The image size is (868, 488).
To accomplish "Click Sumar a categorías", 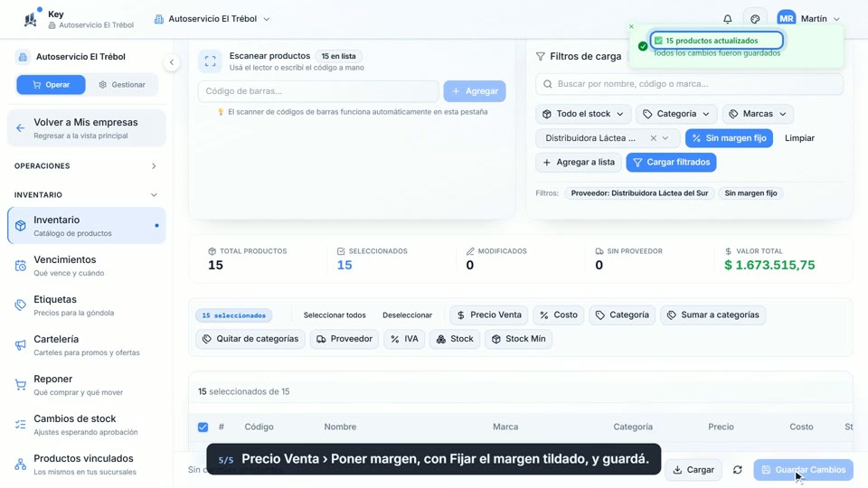I will click(x=713, y=314).
